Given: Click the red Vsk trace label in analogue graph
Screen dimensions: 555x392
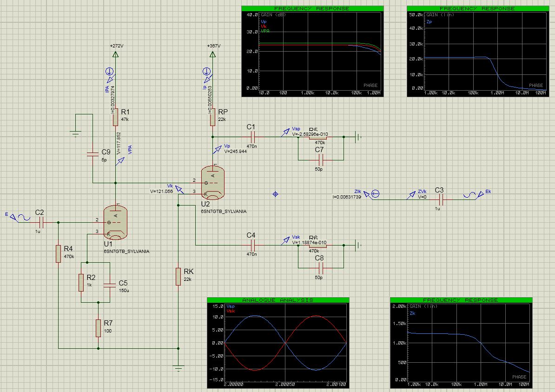Looking at the screenshot, I should pyautogui.click(x=231, y=311).
